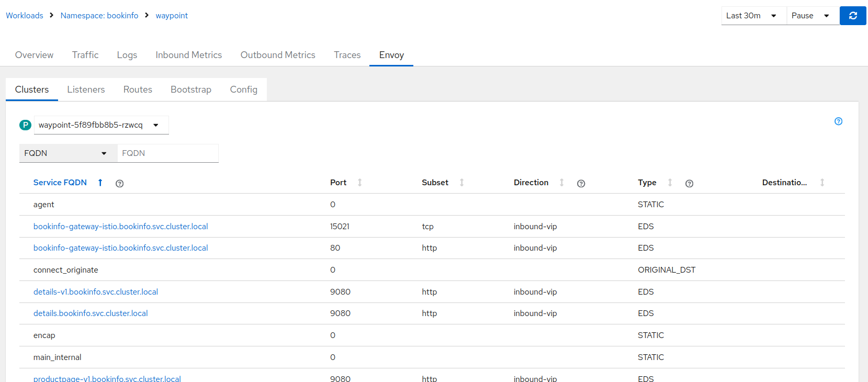This screenshot has height=382, width=868.
Task: Click the FQDN filter text field
Action: (167, 153)
